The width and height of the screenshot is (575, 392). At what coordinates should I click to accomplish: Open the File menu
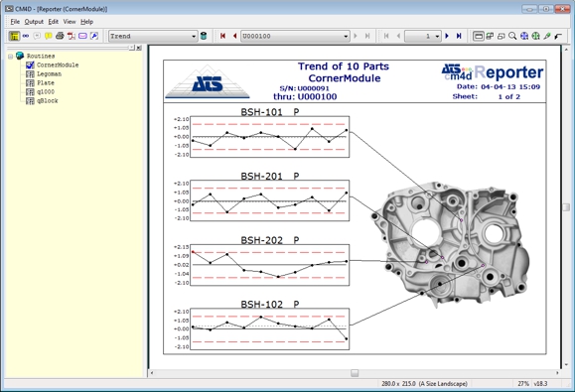coord(15,22)
